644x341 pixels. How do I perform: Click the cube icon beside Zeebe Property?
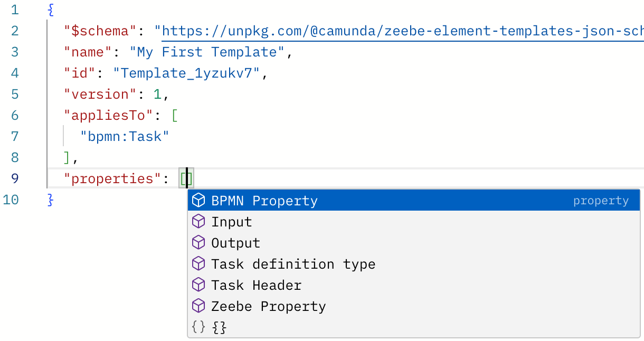coord(198,306)
